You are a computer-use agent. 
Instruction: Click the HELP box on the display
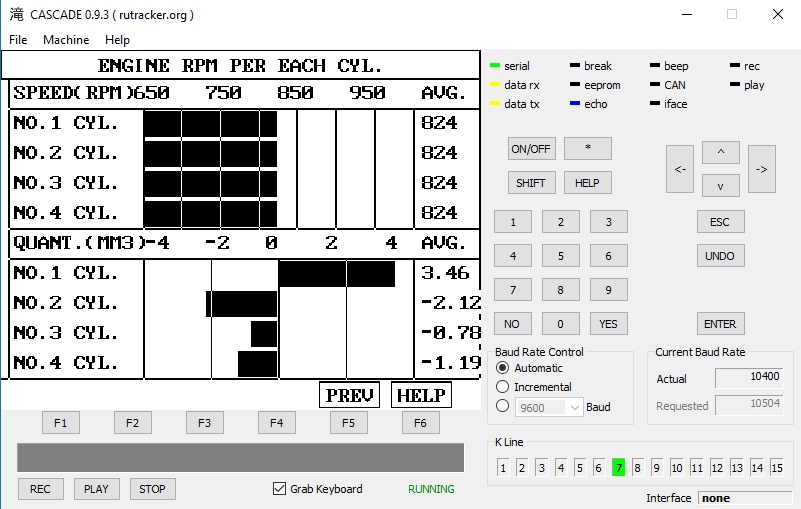420,395
